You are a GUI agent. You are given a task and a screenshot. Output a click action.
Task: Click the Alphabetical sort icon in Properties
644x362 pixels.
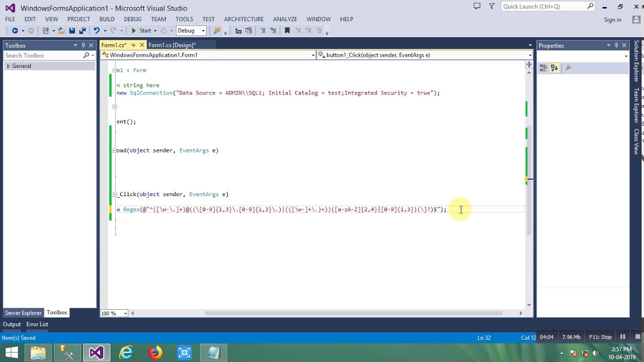click(554, 68)
